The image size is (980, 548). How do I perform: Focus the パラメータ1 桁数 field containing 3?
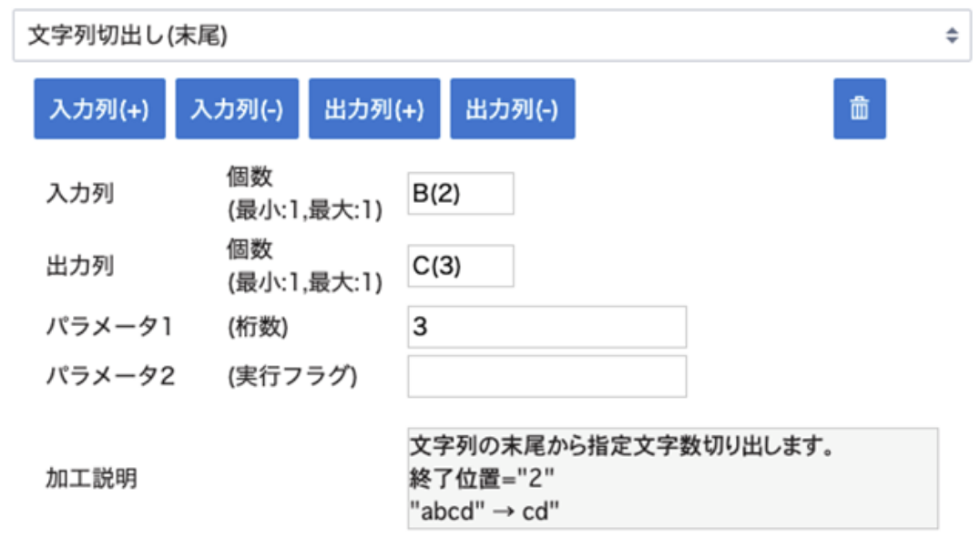[546, 327]
